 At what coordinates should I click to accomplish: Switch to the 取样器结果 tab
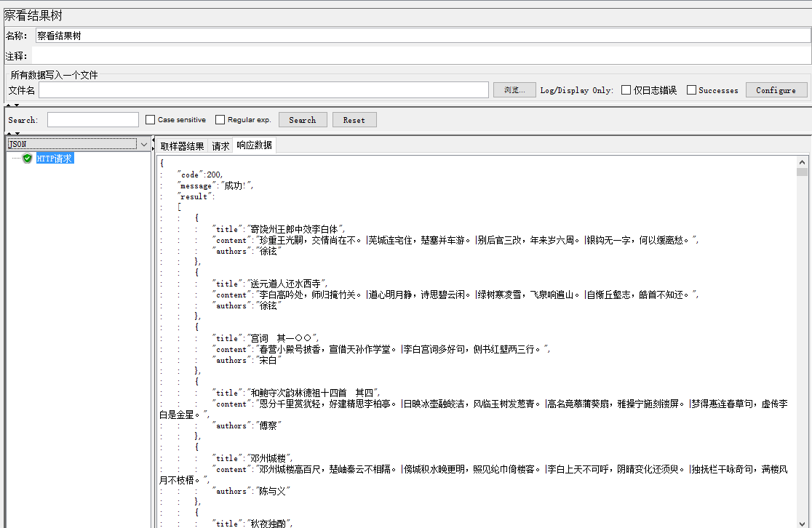182,146
